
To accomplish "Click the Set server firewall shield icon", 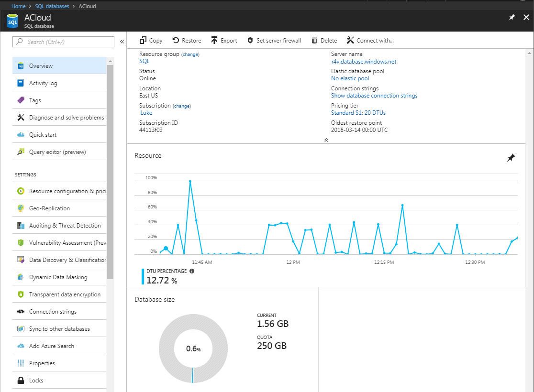I will point(250,41).
